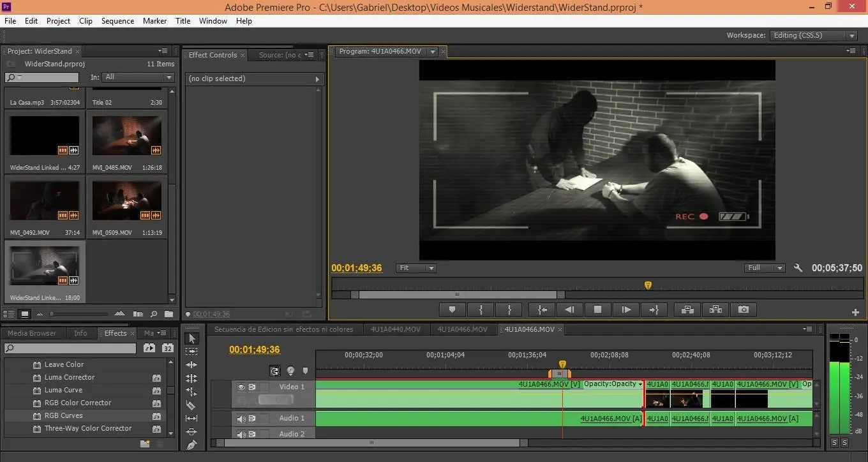Select the MVI_0485.MOV thumbnail
Screen dimensions: 868x462
pos(127,135)
